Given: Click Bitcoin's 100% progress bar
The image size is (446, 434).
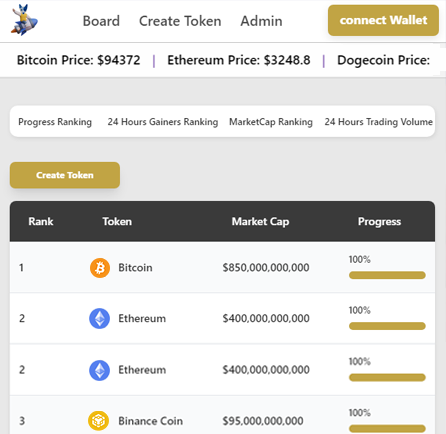Looking at the screenshot, I should click(x=387, y=275).
